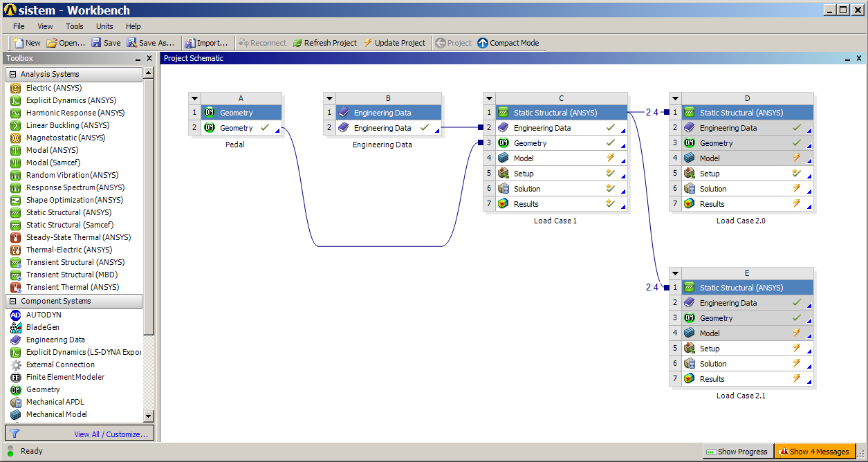868x462 pixels.
Task: Click the New project toolbar icon
Action: pyautogui.click(x=19, y=43)
